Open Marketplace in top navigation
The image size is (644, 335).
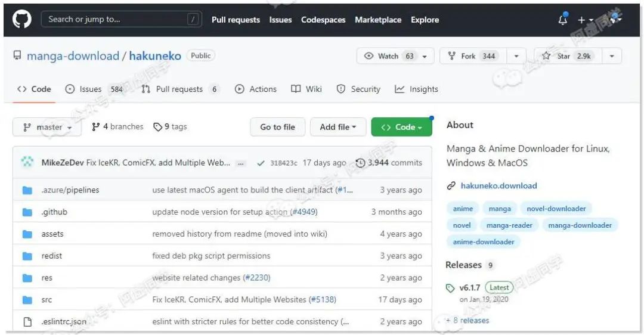(378, 20)
